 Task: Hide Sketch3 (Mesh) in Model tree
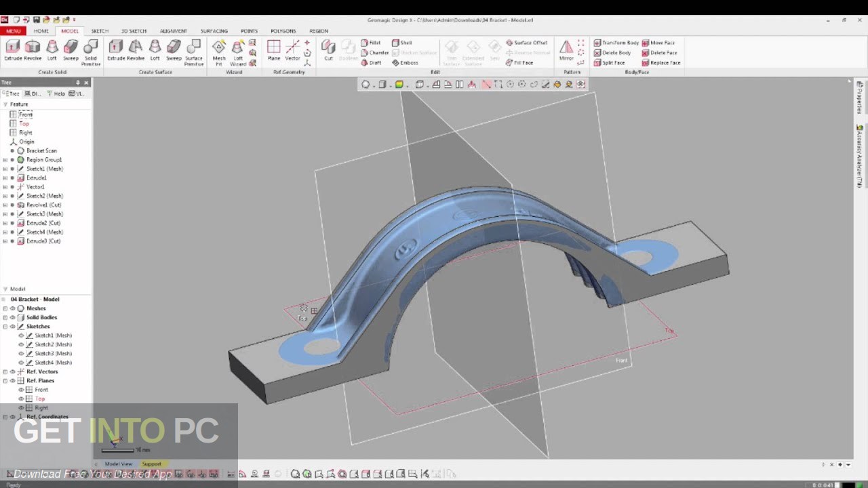click(21, 354)
